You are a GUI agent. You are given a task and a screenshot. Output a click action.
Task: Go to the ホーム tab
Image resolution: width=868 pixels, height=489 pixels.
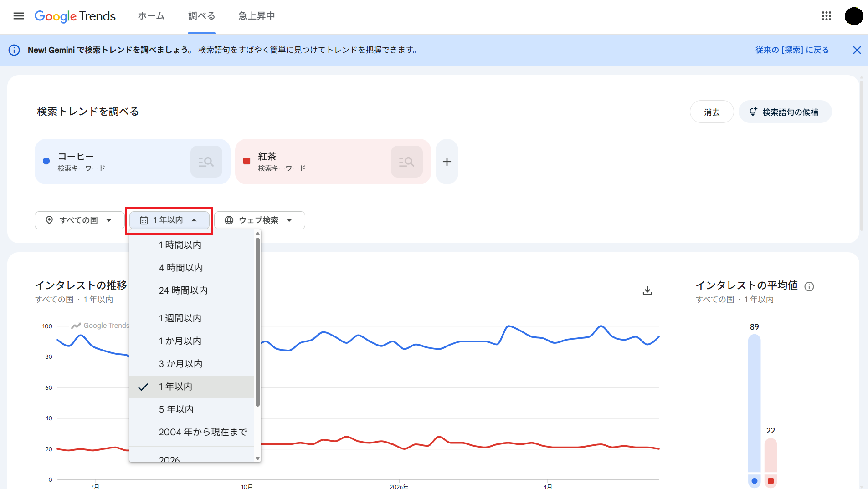click(151, 16)
